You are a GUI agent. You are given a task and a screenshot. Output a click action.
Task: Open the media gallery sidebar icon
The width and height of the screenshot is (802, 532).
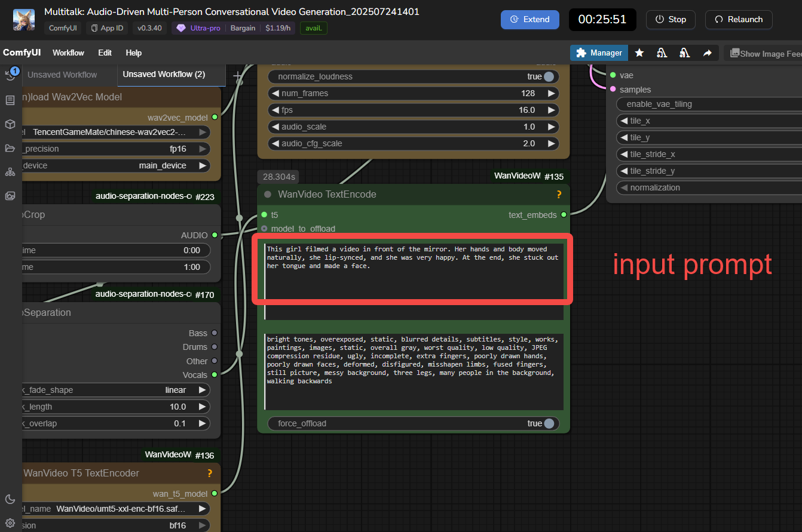click(10, 196)
